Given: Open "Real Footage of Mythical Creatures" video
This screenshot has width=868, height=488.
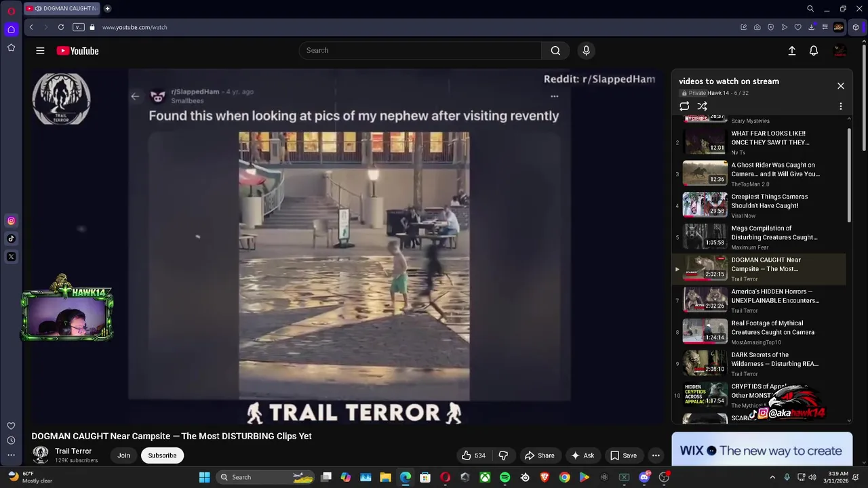Looking at the screenshot, I should coord(759,332).
